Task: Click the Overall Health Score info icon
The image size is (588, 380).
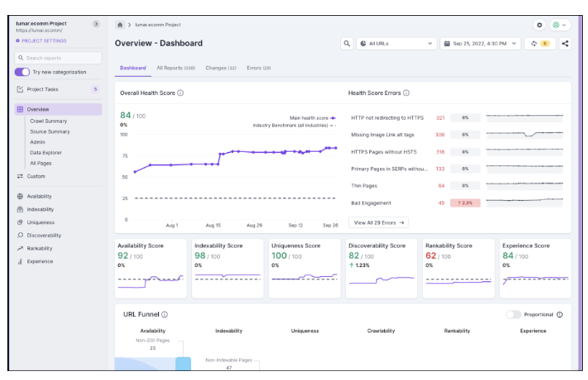Action: (x=180, y=93)
